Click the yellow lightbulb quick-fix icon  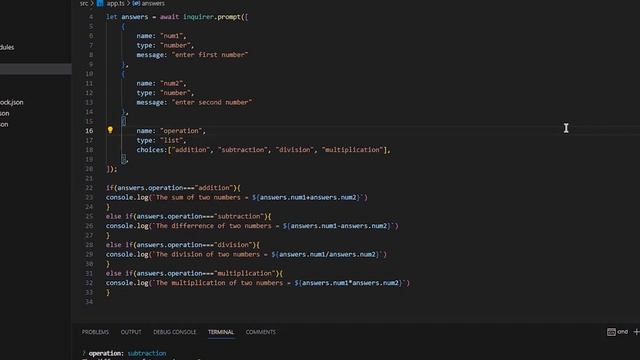(110, 130)
